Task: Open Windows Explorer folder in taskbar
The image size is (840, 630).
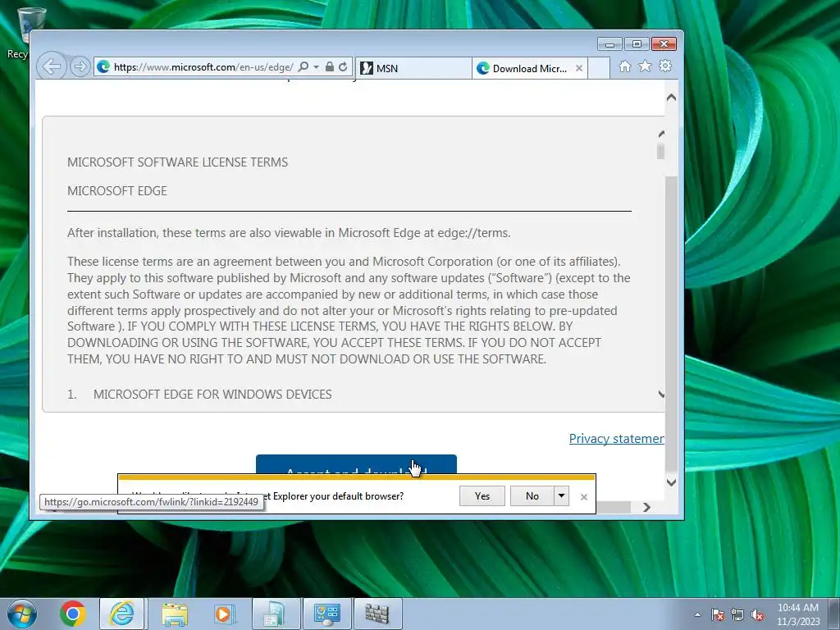Action: pos(175,614)
